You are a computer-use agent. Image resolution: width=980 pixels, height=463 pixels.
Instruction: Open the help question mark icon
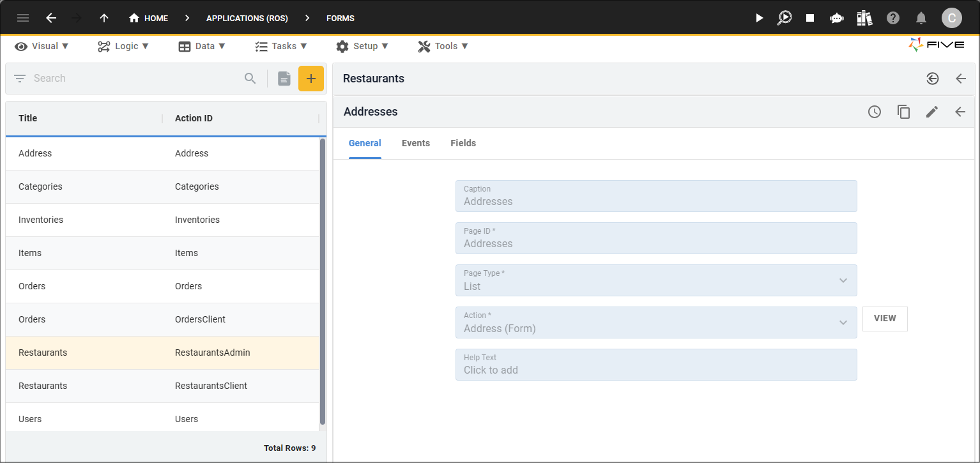[893, 18]
